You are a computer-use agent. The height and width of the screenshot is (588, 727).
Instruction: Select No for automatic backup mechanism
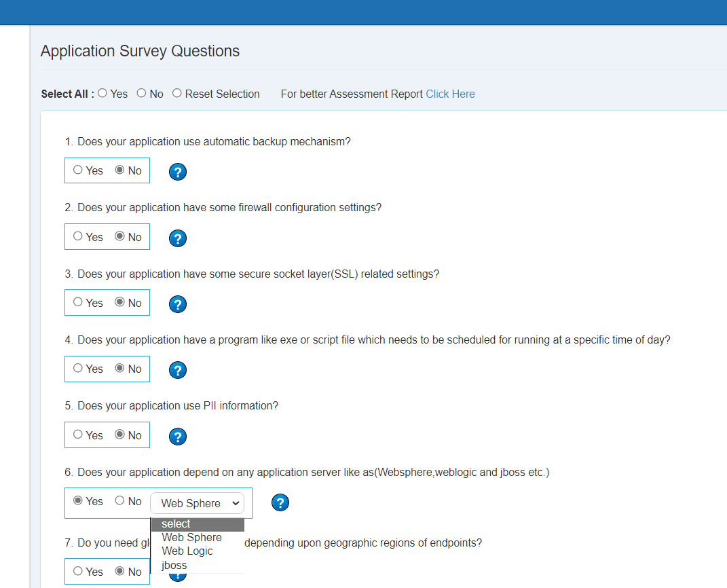click(x=119, y=170)
